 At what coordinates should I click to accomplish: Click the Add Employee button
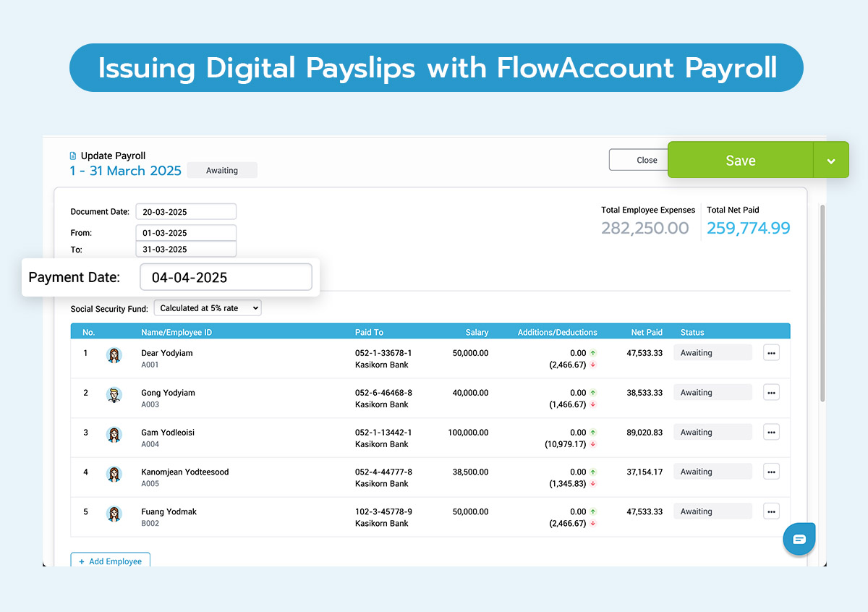110,561
